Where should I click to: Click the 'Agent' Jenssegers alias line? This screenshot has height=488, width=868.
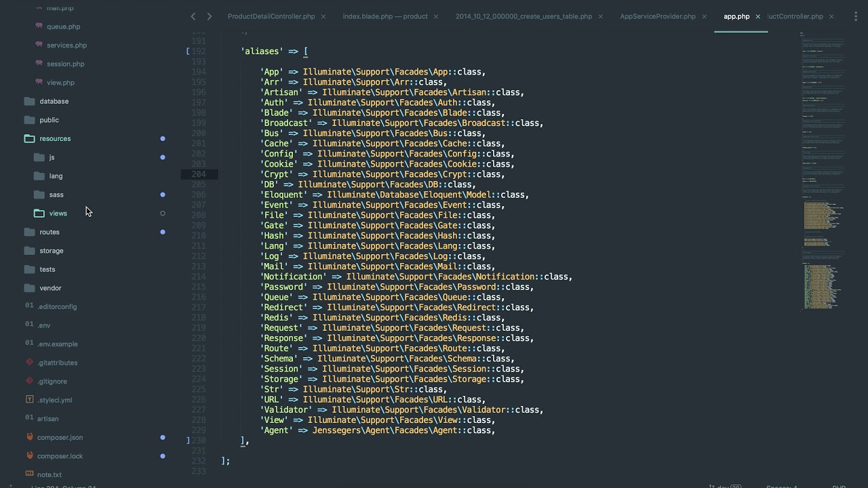378,430
